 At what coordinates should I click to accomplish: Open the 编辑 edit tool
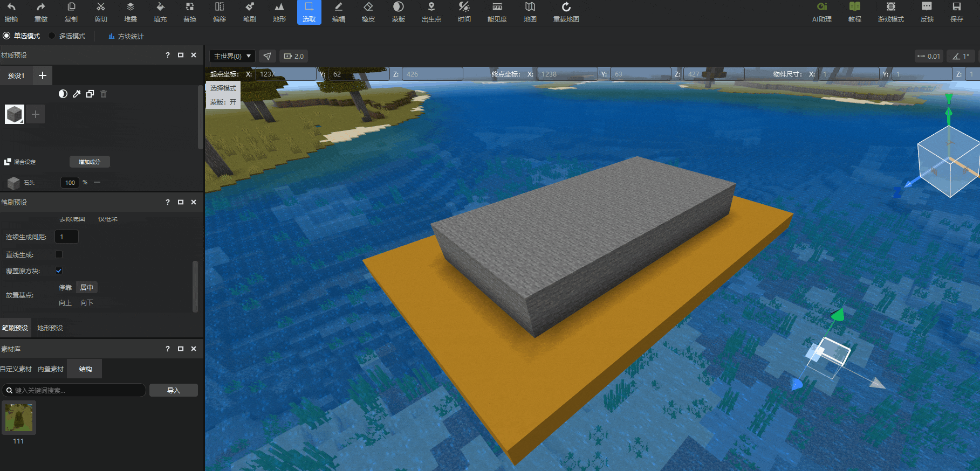(339, 12)
